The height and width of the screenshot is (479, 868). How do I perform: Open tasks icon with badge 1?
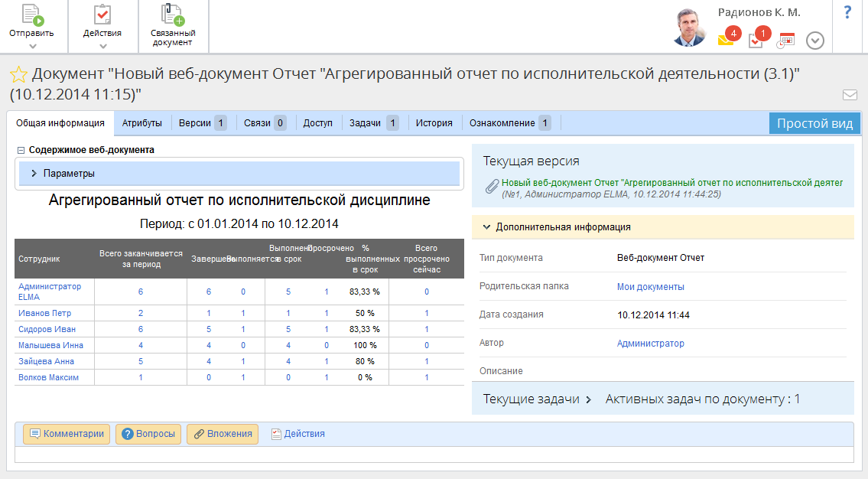click(756, 41)
